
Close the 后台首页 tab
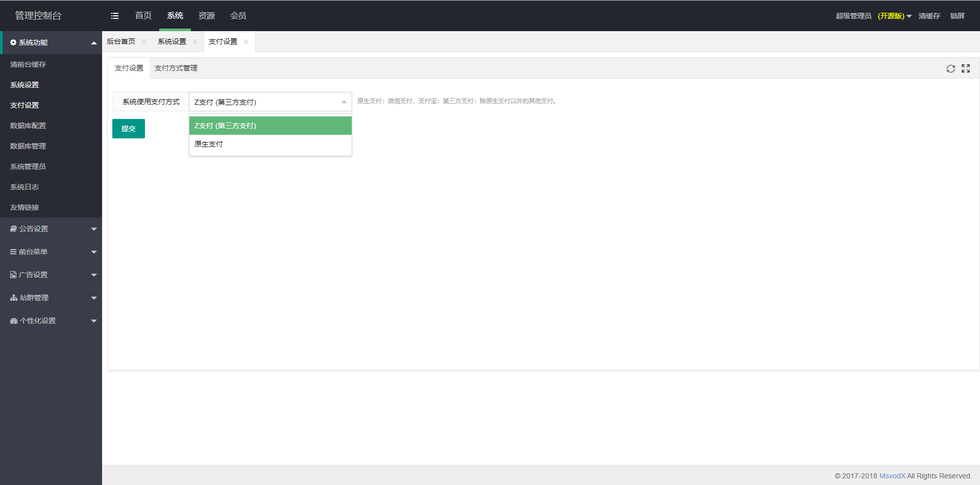tap(144, 42)
